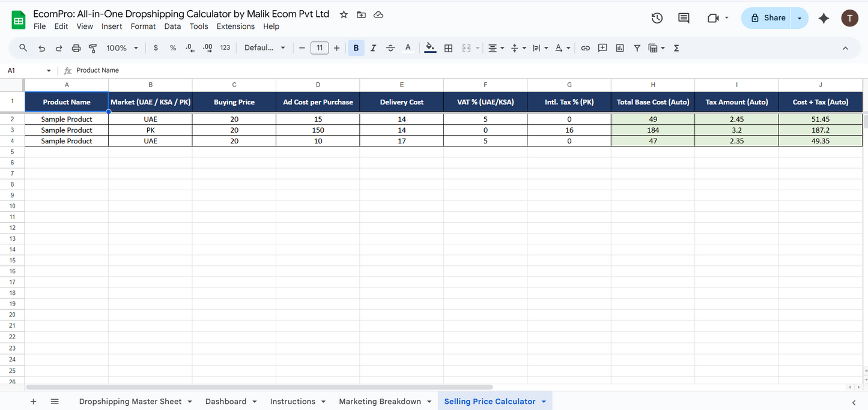Click the Name box showing A1
The image size is (868, 410).
29,70
